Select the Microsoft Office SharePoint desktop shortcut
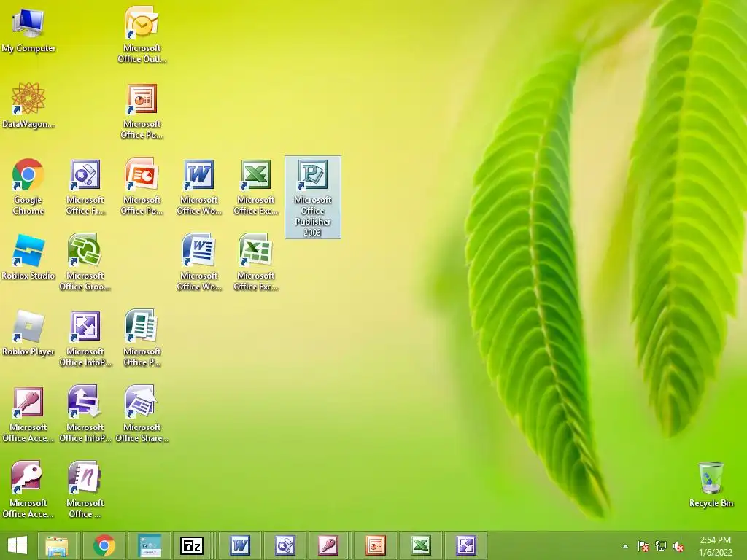This screenshot has width=747, height=560. click(x=142, y=414)
